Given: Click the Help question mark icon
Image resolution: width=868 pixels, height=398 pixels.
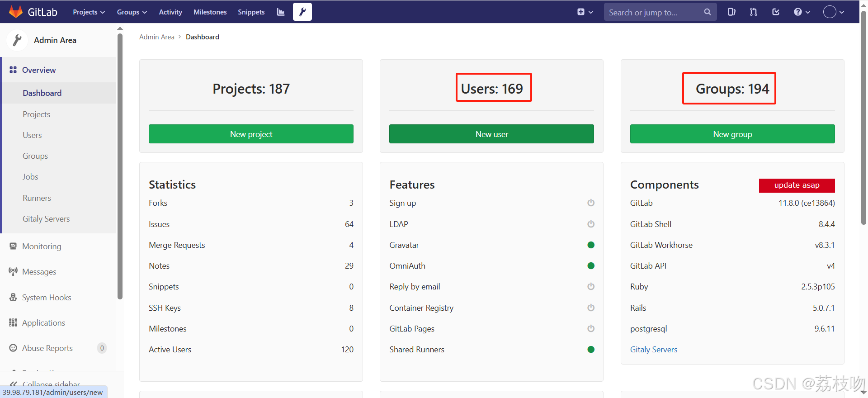Looking at the screenshot, I should coord(798,12).
